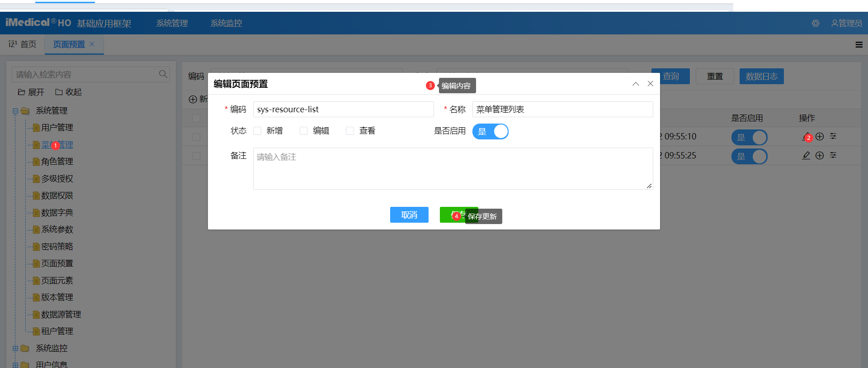Select 租户管理 in the tree
Image resolution: width=868 pixels, height=368 pixels.
(x=57, y=331)
